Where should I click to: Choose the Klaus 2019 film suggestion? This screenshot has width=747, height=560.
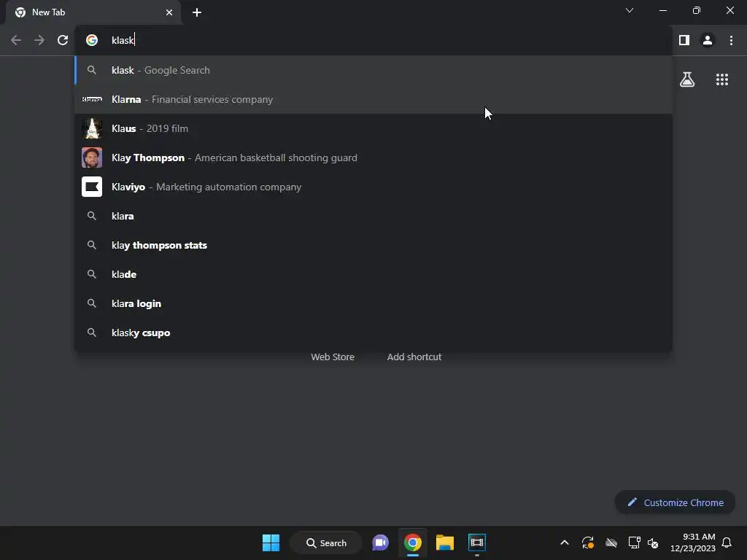point(373,128)
